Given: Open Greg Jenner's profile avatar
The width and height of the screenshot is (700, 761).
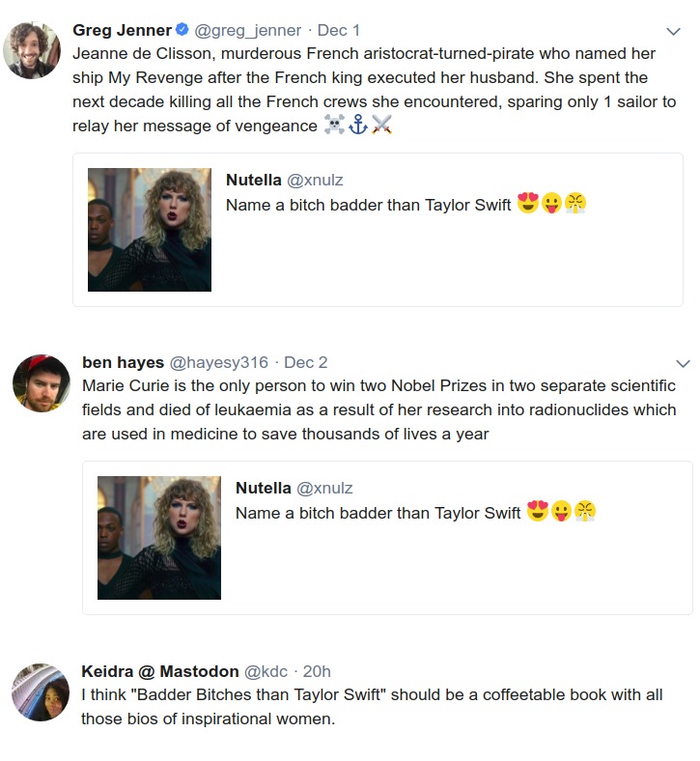Looking at the screenshot, I should (32, 50).
